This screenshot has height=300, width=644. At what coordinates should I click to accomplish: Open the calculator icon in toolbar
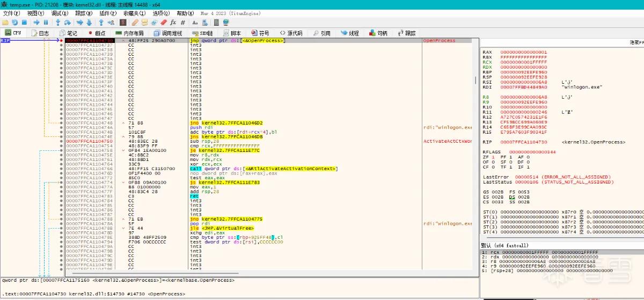(x=216, y=23)
